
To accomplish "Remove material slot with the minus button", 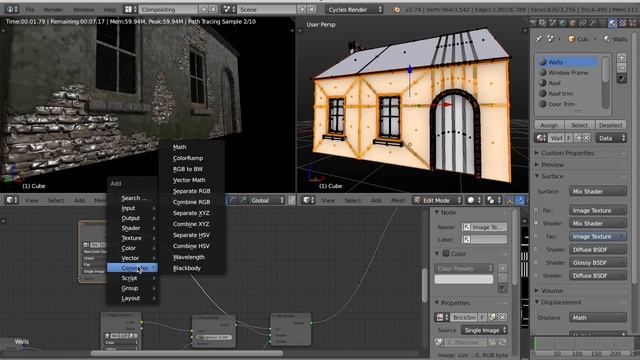I will pos(621,67).
